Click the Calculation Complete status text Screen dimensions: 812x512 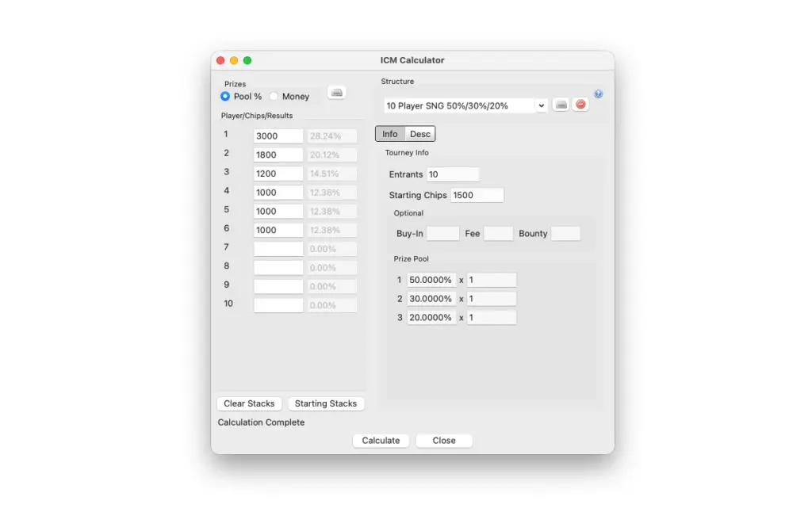[x=261, y=422]
